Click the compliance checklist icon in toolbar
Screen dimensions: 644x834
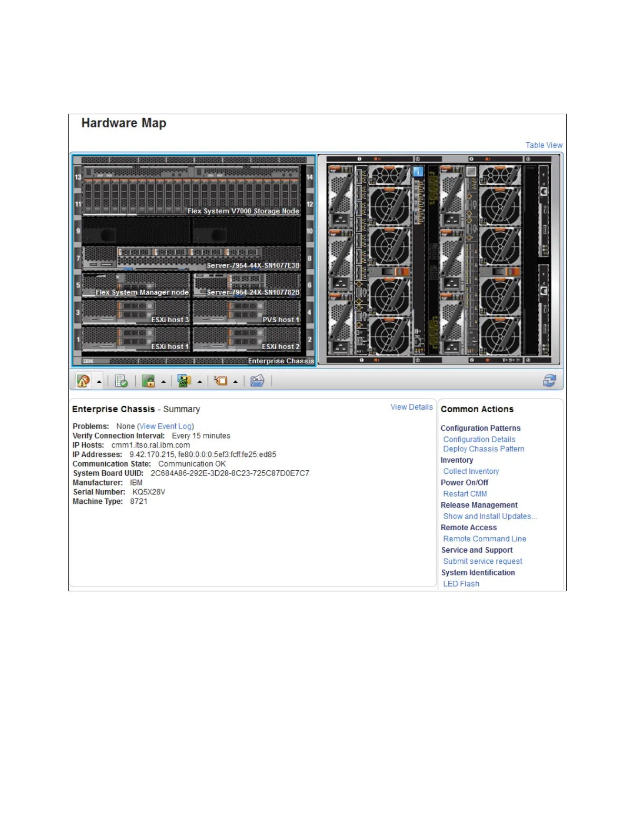(121, 381)
